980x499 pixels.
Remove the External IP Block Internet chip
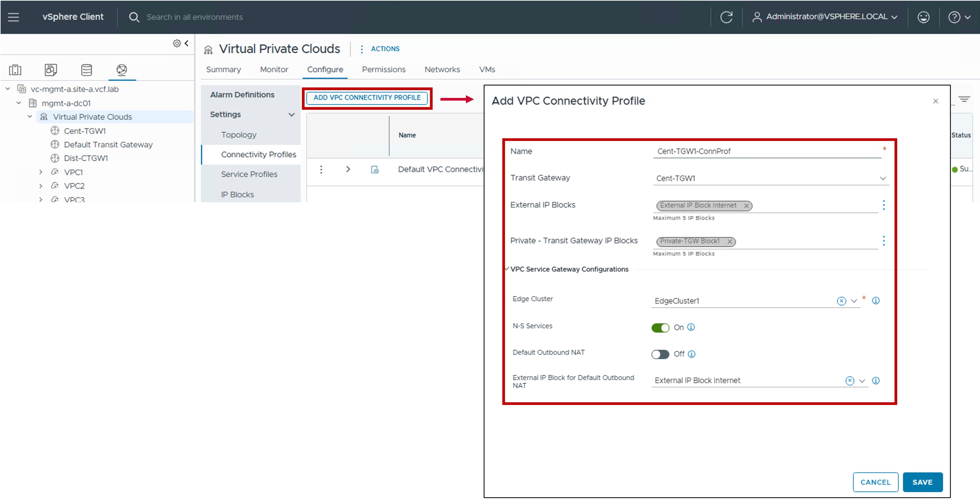coord(747,205)
